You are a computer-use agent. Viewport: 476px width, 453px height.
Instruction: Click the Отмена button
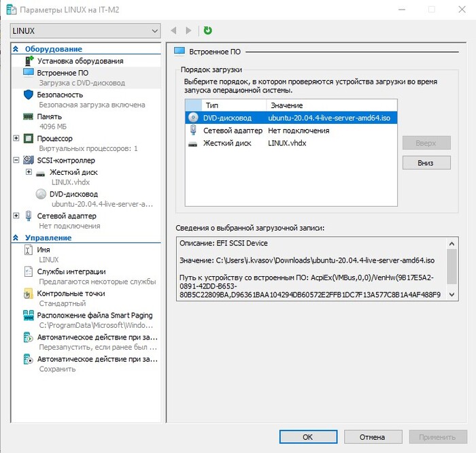(x=372, y=437)
